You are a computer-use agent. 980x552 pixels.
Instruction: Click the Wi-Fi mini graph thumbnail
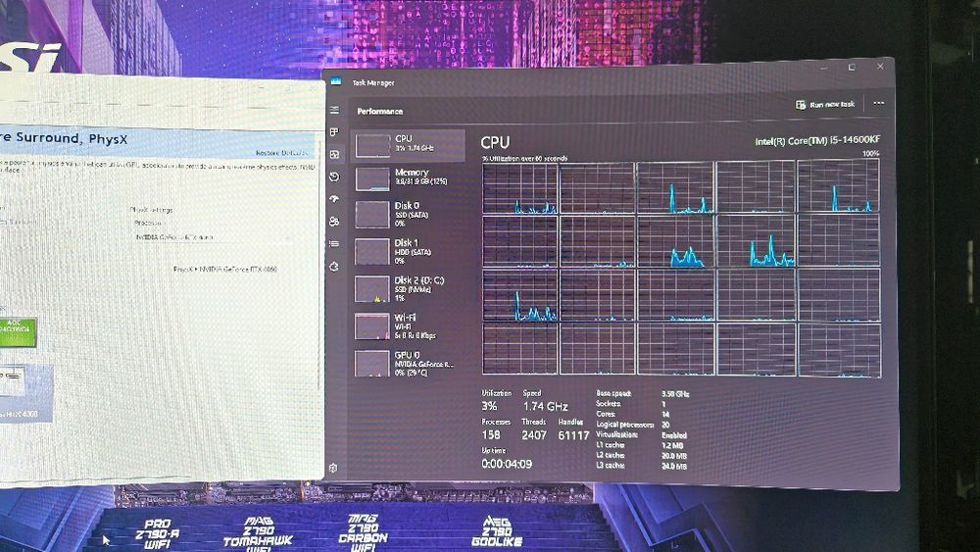(x=372, y=326)
